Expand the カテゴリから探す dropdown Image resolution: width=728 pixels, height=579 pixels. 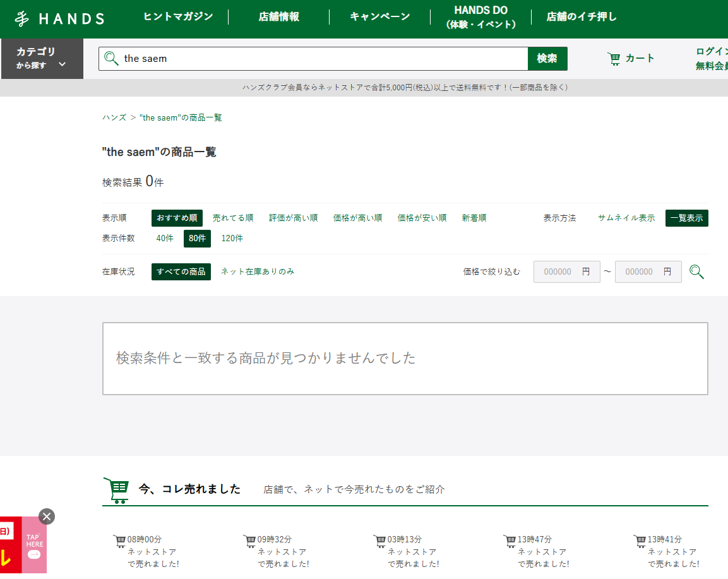pos(42,59)
